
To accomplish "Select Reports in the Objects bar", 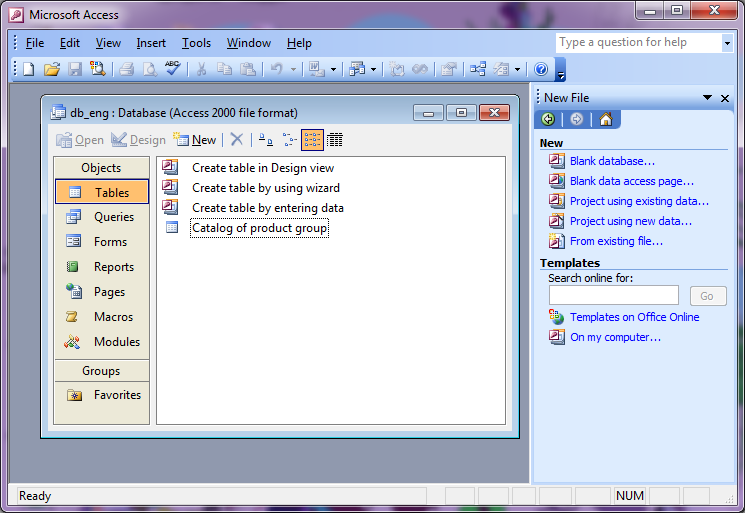I will [102, 267].
